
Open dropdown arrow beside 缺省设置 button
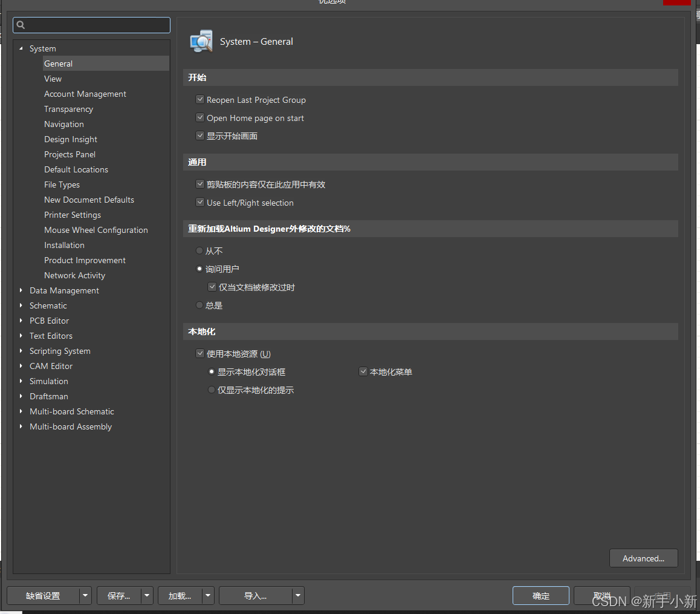point(85,596)
